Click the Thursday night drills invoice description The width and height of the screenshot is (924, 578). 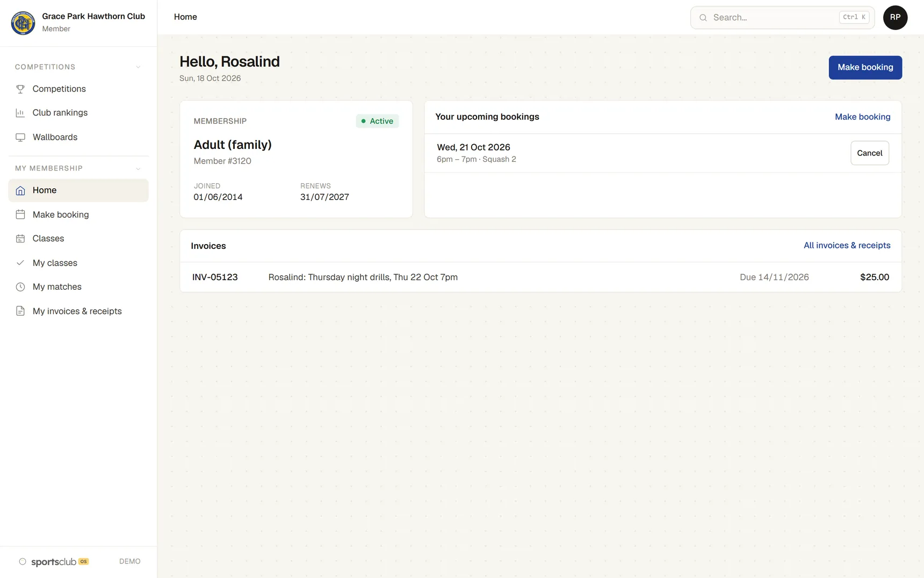363,277
